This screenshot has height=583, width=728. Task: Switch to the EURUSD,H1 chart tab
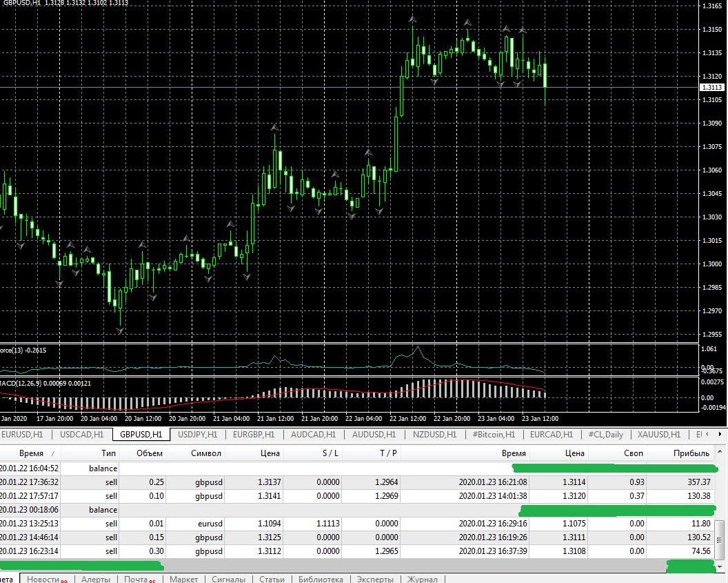[x=25, y=435]
